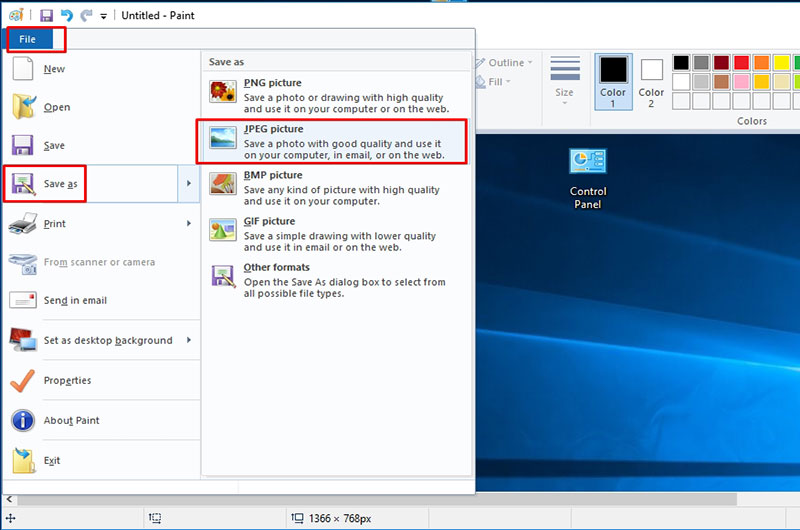Open the Outline dropdown in ribbon
Image resolution: width=800 pixels, height=530 pixels.
(504, 63)
